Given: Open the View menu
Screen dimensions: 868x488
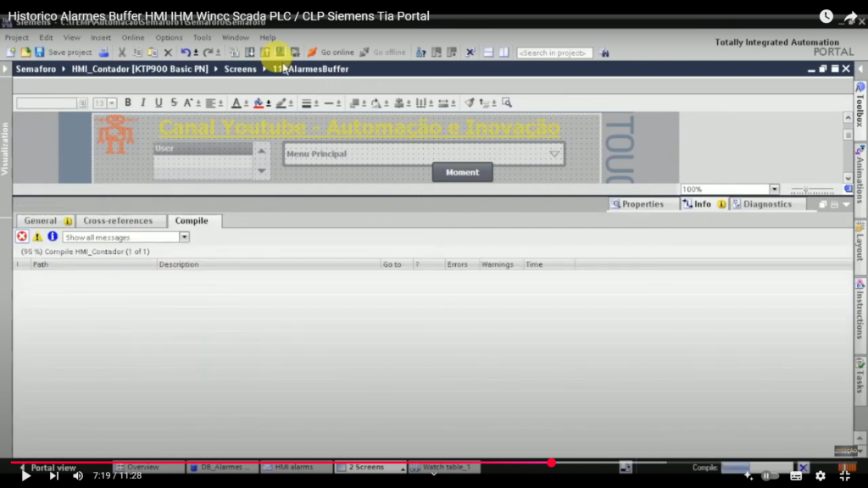Looking at the screenshot, I should (71, 37).
